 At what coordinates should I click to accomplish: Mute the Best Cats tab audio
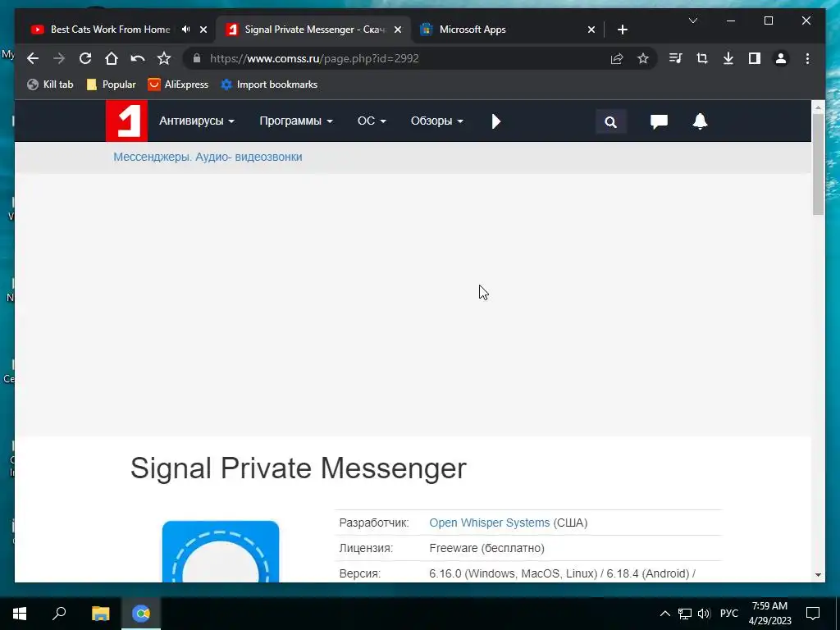click(x=186, y=30)
